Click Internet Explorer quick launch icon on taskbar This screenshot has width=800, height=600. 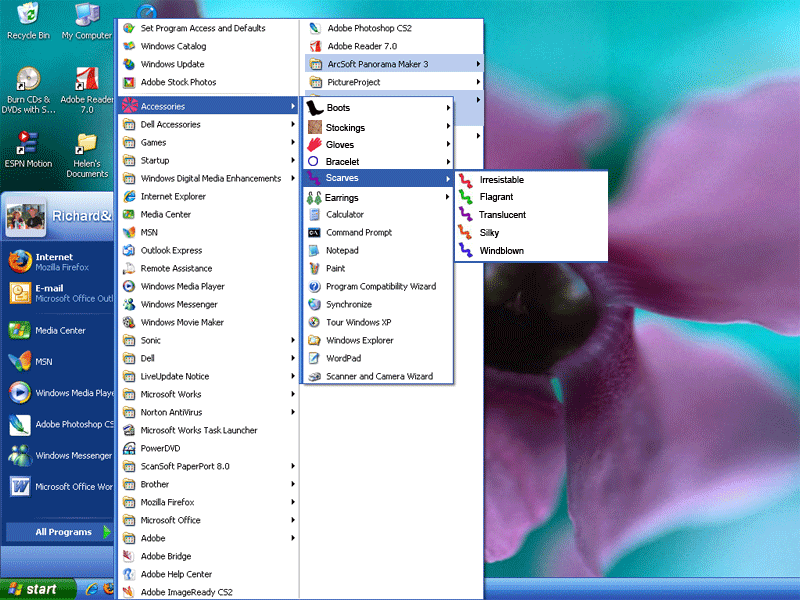pos(92,589)
